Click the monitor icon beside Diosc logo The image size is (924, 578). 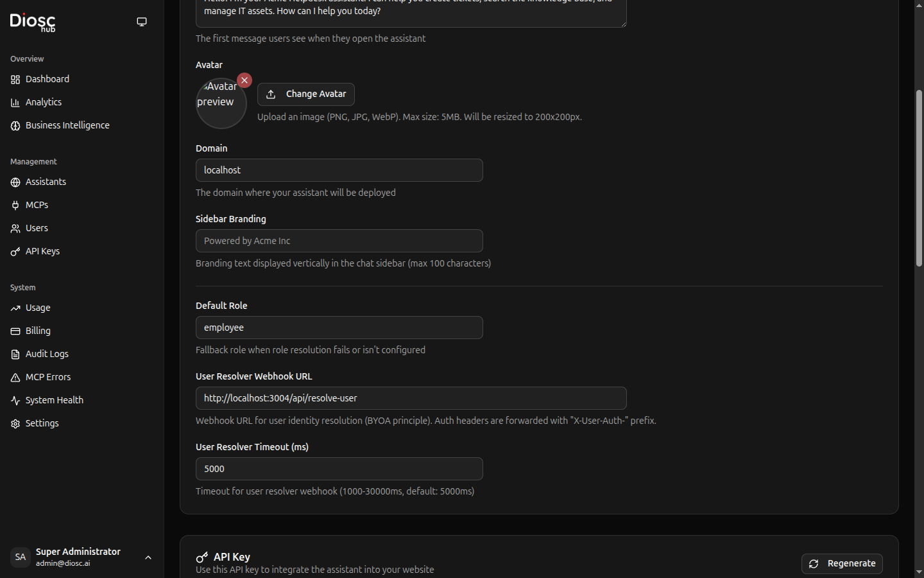tap(142, 22)
